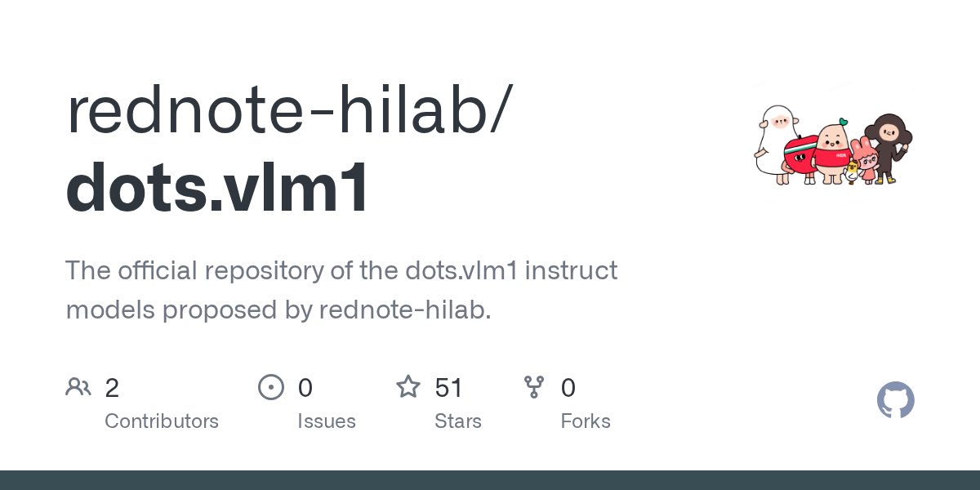This screenshot has width=980, height=490.
Task: Click the red apple character in the avatar
Action: 800,157
